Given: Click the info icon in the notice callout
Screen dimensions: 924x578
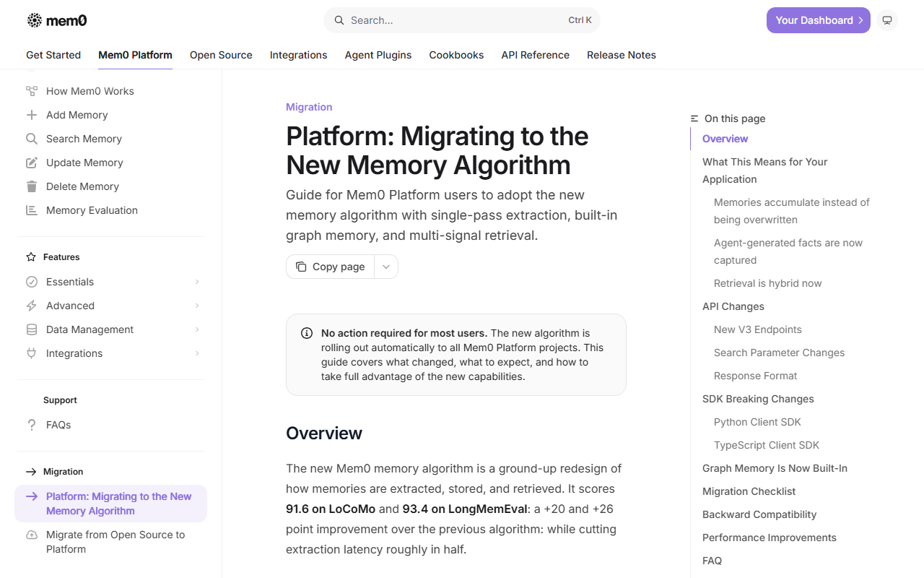Looking at the screenshot, I should [x=307, y=333].
